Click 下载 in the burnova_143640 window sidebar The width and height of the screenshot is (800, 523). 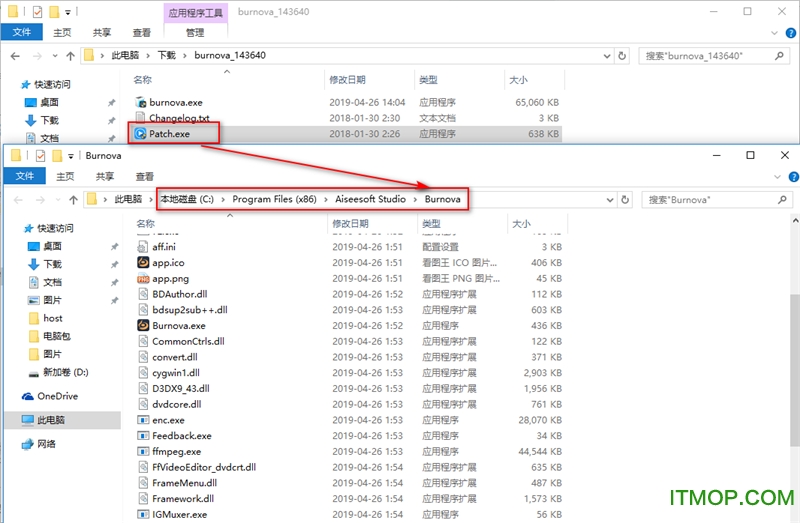pos(42,120)
